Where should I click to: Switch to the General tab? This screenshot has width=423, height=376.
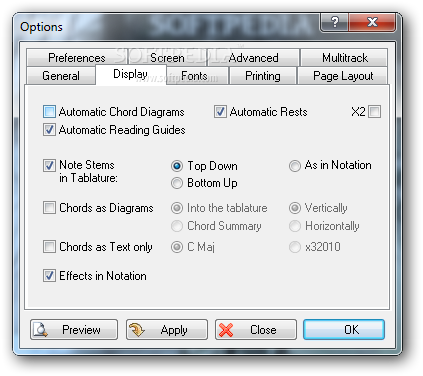click(x=61, y=76)
